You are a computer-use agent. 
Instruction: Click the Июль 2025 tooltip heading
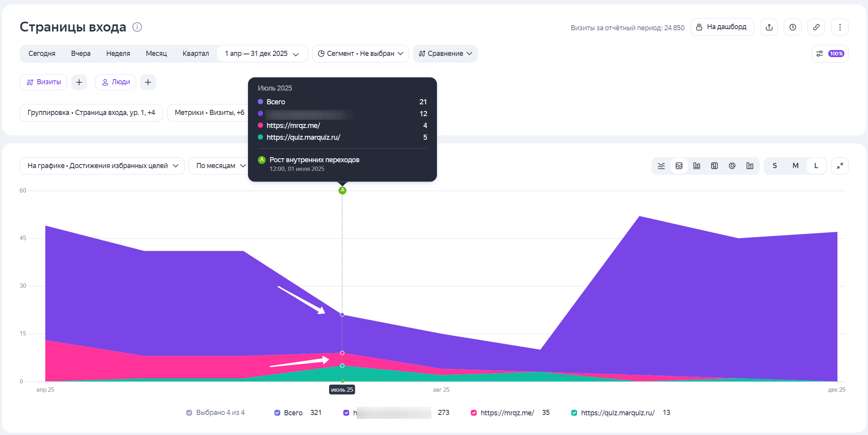pyautogui.click(x=275, y=88)
